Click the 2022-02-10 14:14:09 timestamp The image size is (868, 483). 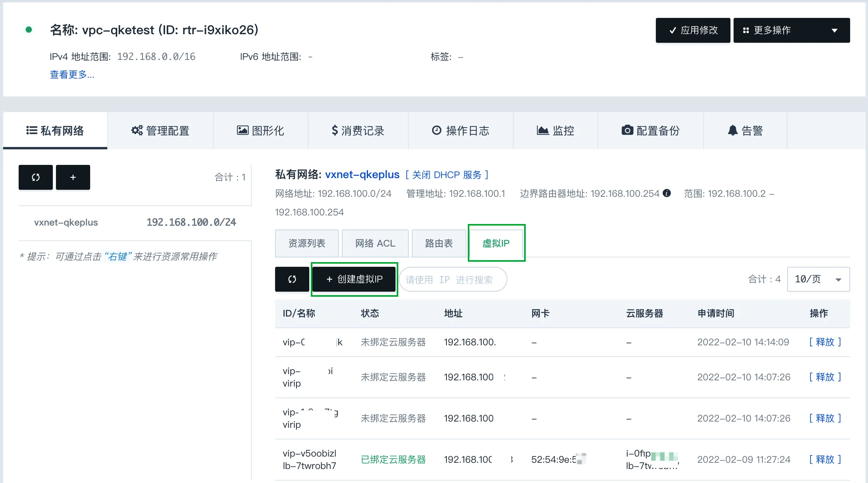coord(743,342)
